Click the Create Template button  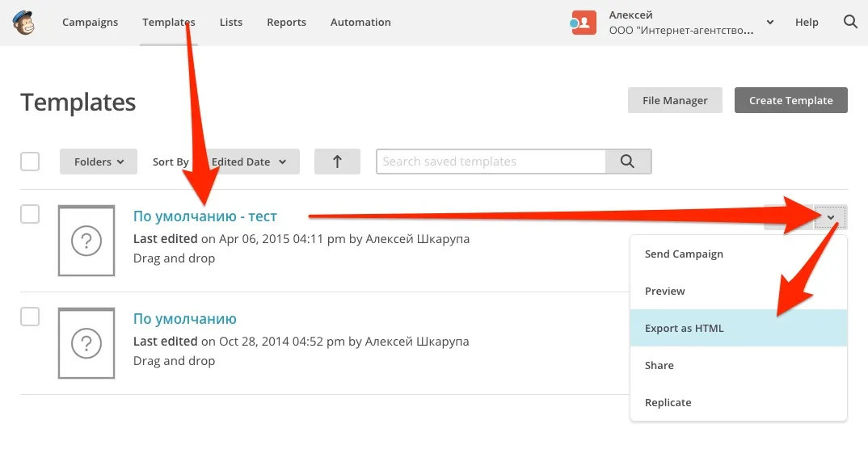tap(790, 100)
